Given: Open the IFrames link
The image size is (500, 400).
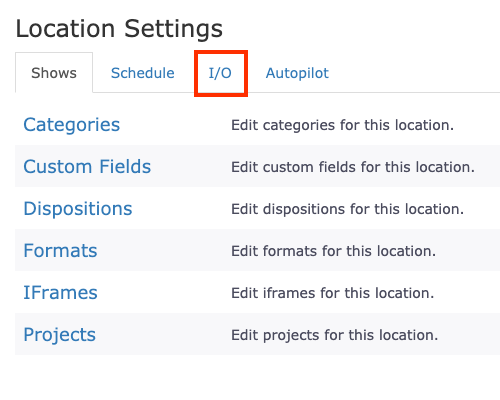Looking at the screenshot, I should click(60, 292).
